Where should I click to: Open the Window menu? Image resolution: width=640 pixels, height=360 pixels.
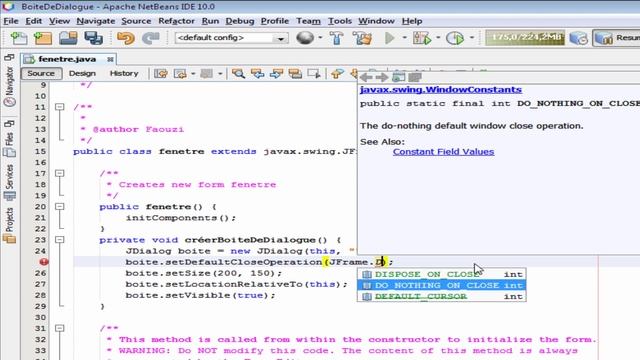376,21
